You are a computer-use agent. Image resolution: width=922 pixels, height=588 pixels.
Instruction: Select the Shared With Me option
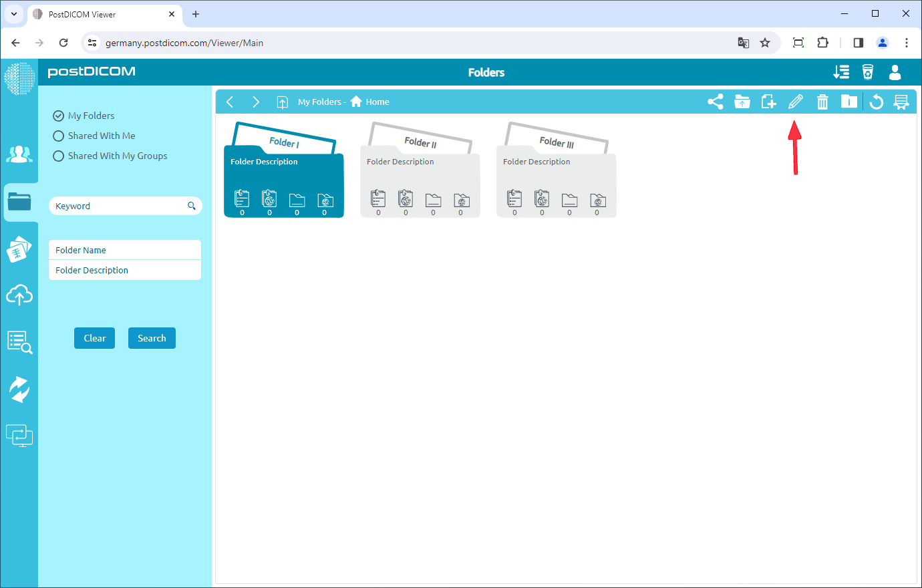pos(59,136)
